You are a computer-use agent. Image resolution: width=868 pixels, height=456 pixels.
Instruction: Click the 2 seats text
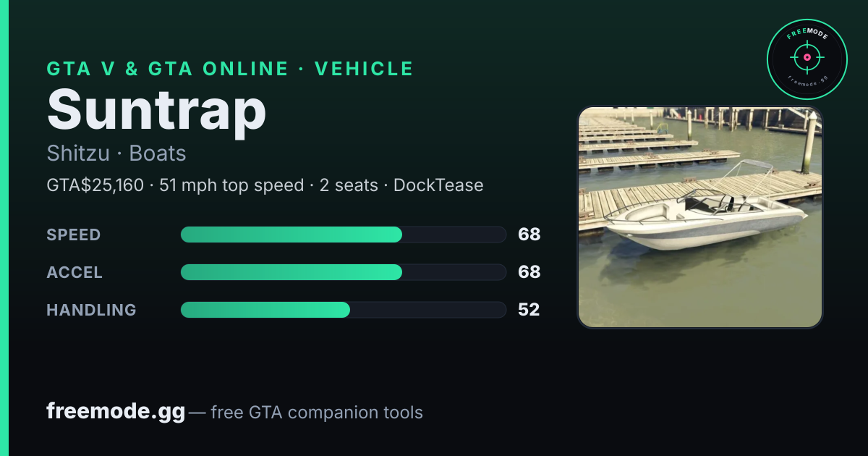click(x=349, y=185)
